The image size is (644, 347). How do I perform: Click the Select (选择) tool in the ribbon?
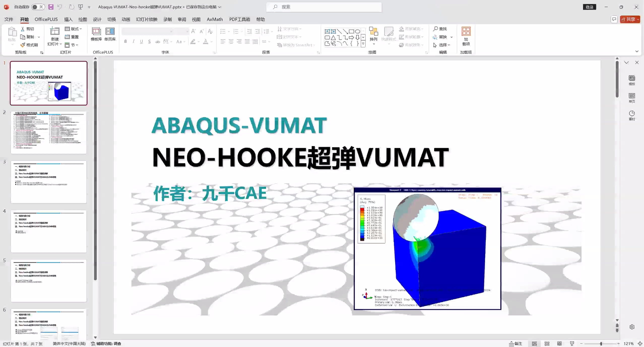pos(442,45)
